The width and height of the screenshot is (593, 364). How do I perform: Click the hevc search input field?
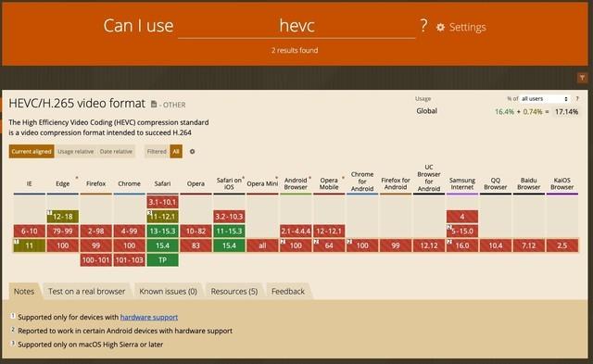click(x=296, y=26)
